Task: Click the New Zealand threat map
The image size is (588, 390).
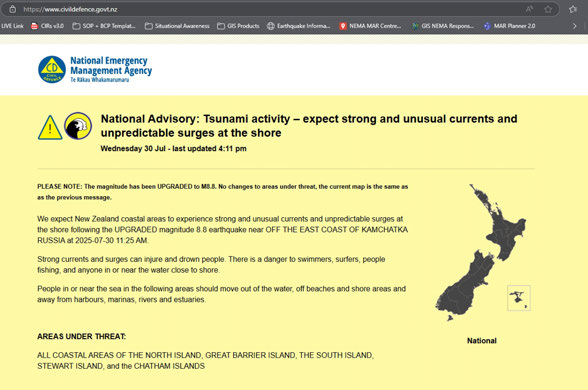Action: 483,252
